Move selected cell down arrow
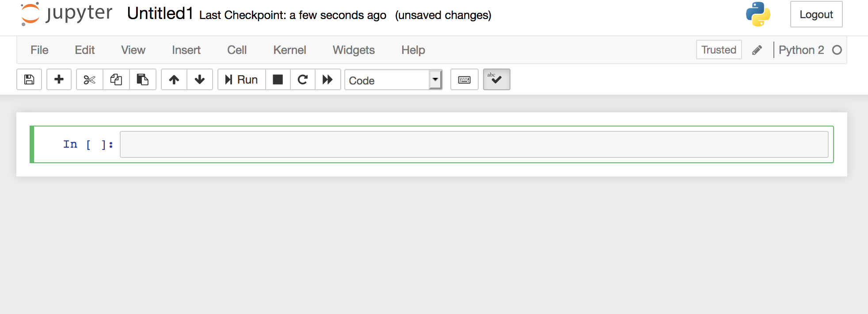868x314 pixels. coord(200,80)
